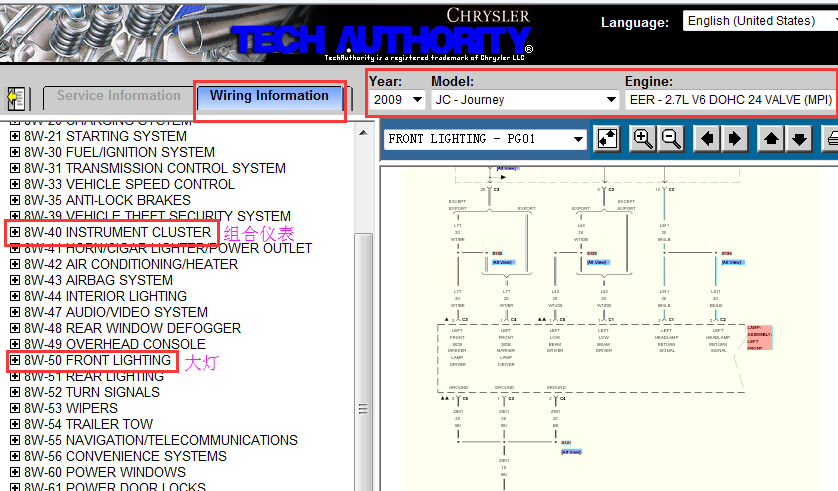Select the Wiring Information tab
838x491 pixels.
pos(269,96)
